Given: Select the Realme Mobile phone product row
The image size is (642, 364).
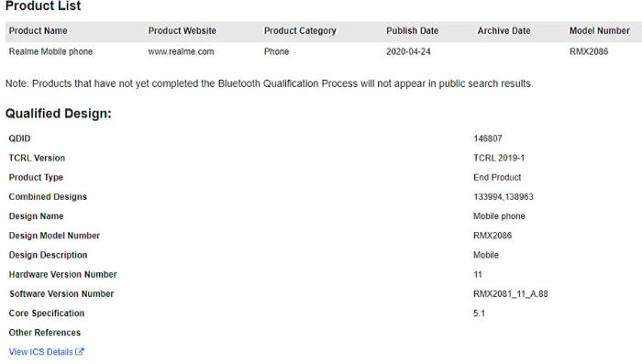Looking at the screenshot, I should (324, 51).
